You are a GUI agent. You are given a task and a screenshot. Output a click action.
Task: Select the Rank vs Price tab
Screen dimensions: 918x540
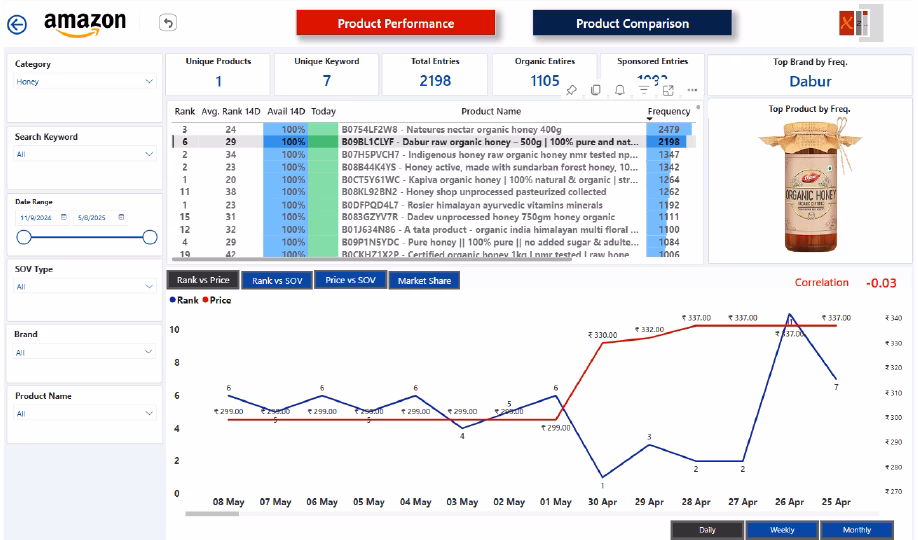pos(203,280)
